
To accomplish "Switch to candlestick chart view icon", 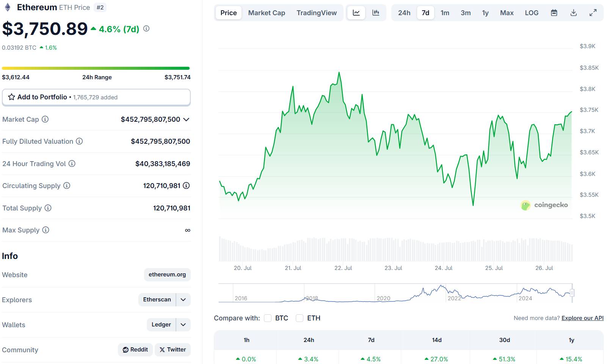I will click(x=376, y=13).
